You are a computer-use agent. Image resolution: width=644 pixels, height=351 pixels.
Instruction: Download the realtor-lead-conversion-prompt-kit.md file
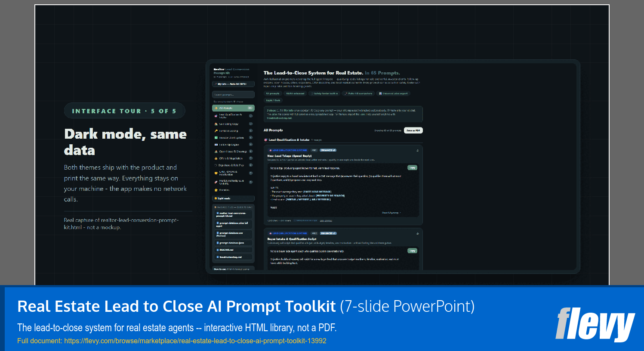tap(233, 214)
